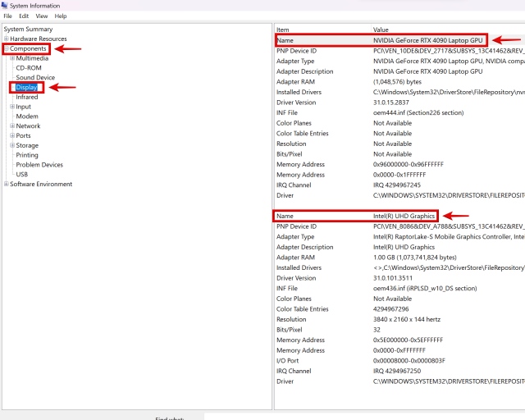
Task: Click INF File oem444.inf value
Action: point(418,113)
